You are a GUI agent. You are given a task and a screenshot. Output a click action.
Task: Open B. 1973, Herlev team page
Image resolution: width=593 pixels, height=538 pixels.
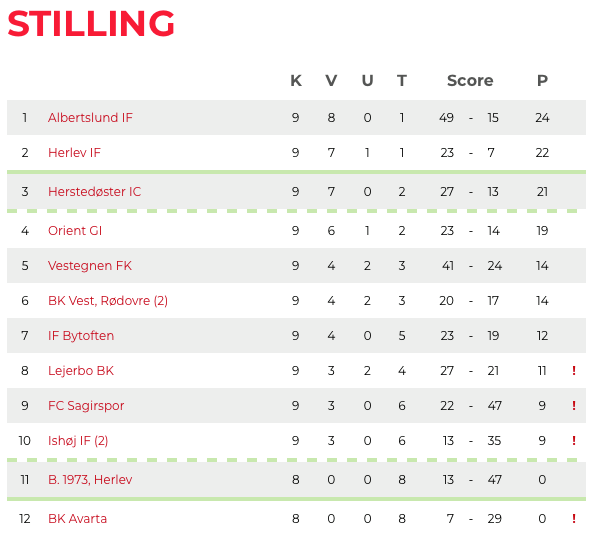pos(90,479)
